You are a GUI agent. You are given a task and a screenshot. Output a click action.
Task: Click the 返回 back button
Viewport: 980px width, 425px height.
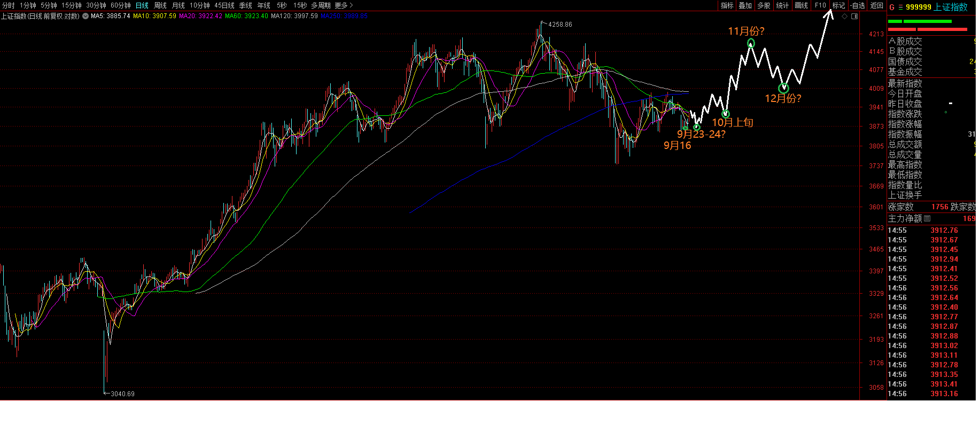tap(877, 5)
